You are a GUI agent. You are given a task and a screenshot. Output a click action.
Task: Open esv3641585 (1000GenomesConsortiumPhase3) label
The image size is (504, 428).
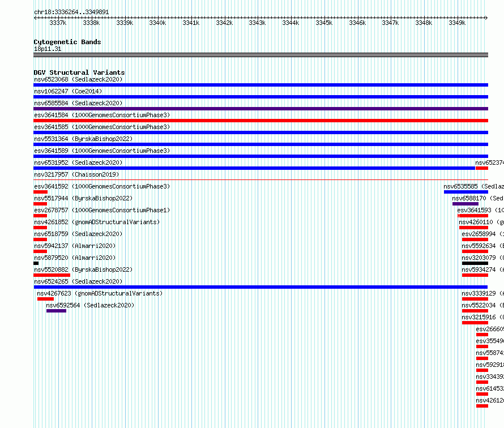tap(102, 127)
